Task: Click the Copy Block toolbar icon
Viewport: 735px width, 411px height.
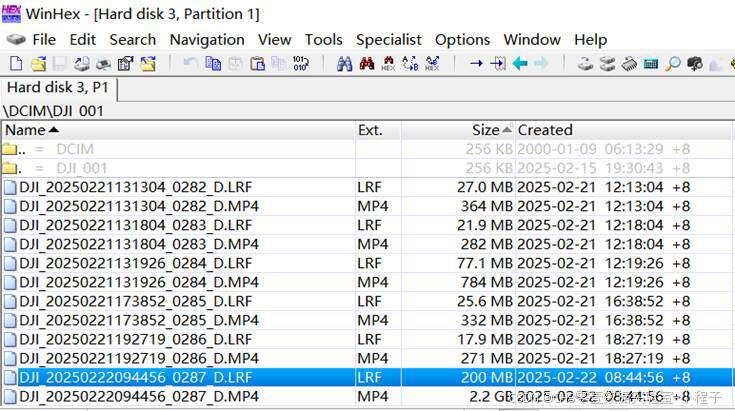Action: tap(213, 63)
